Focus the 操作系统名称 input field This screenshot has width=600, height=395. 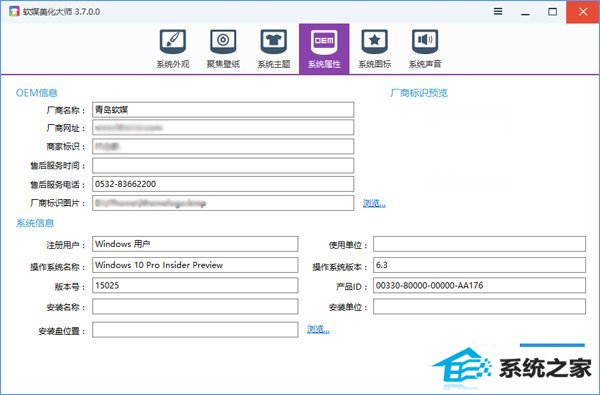coord(195,265)
